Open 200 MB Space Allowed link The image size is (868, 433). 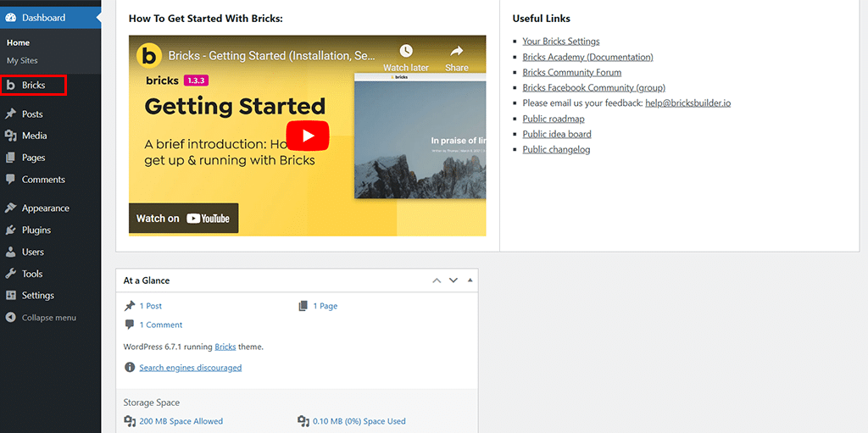(x=181, y=421)
